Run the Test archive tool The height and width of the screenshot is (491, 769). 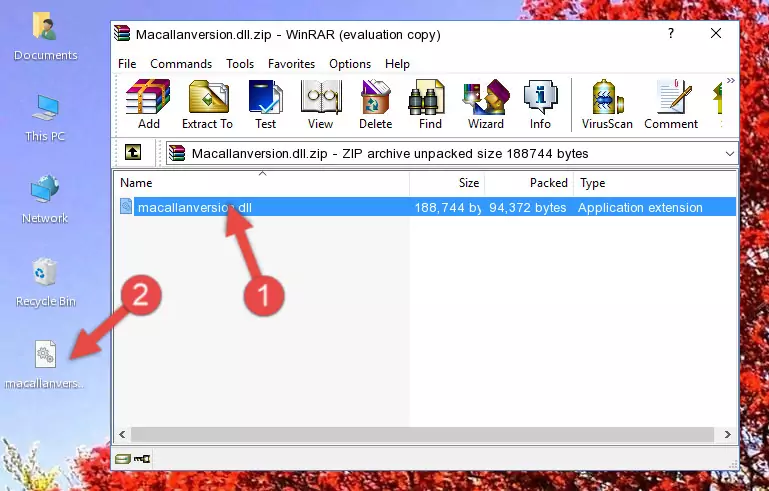click(x=265, y=104)
